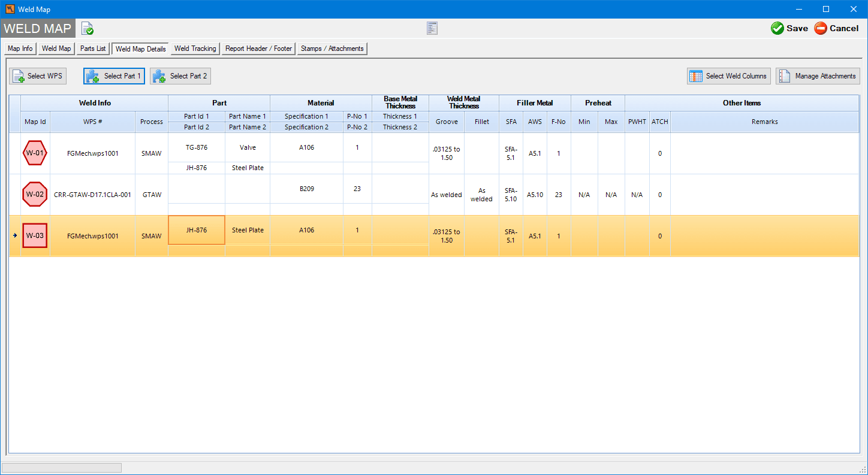Viewport: 868px width, 475px height.
Task: Click the Map Id column header
Action: pyautogui.click(x=35, y=122)
